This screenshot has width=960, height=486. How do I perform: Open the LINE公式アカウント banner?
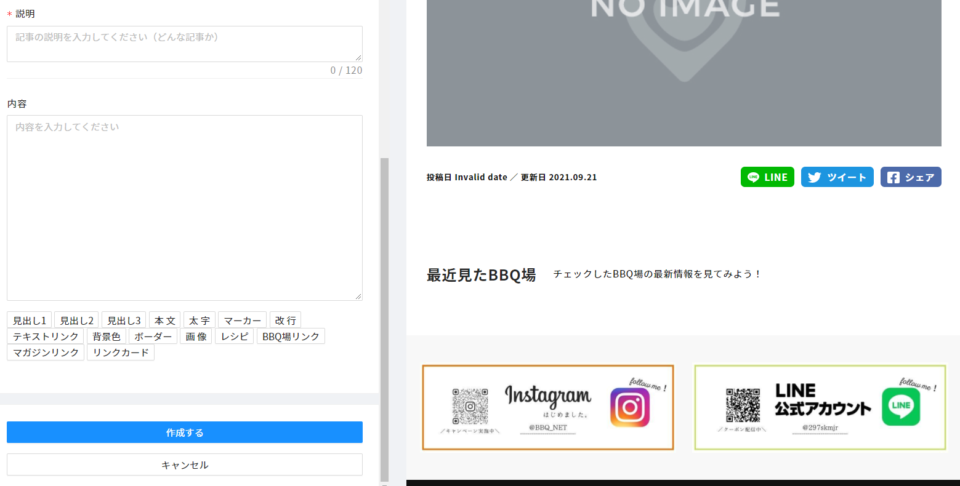[x=820, y=407]
